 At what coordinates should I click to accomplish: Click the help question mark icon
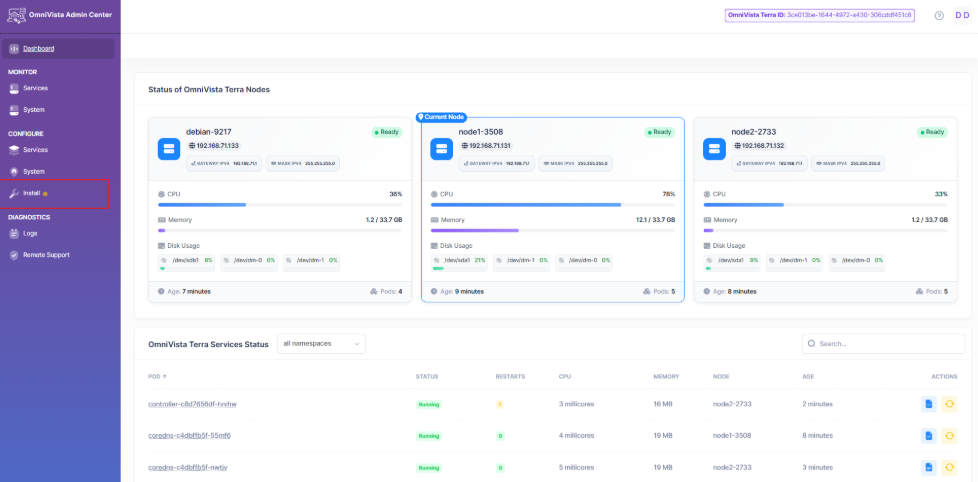(x=939, y=16)
